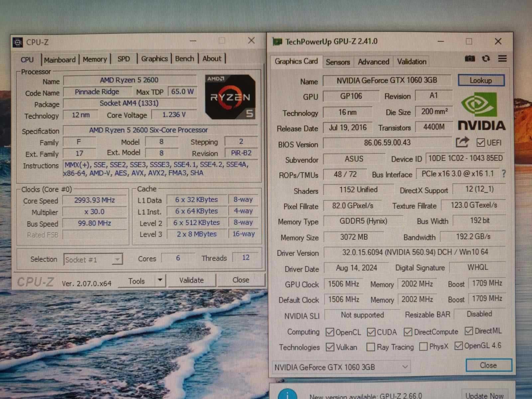532x399 pixels.
Task: Switch to the Bench tab in CPU-Z
Action: coord(185,59)
